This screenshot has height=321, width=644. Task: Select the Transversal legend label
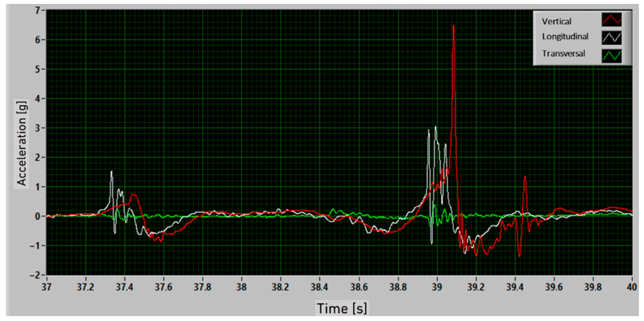564,54
